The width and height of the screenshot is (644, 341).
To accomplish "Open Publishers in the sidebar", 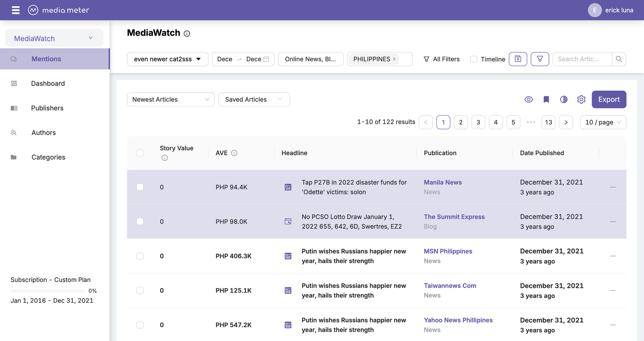I will 55,108.
